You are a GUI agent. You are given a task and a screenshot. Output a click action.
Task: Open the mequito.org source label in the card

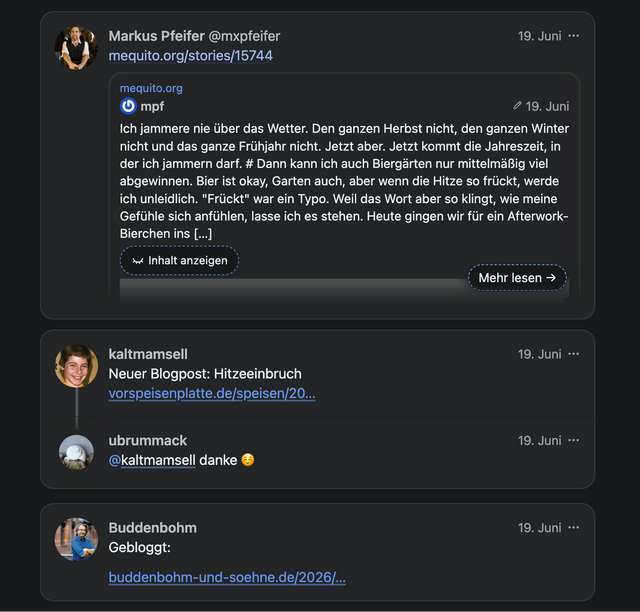[x=151, y=88]
